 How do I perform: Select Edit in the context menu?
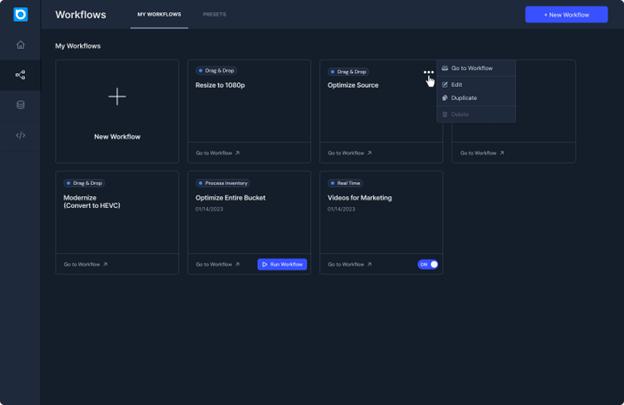click(456, 84)
